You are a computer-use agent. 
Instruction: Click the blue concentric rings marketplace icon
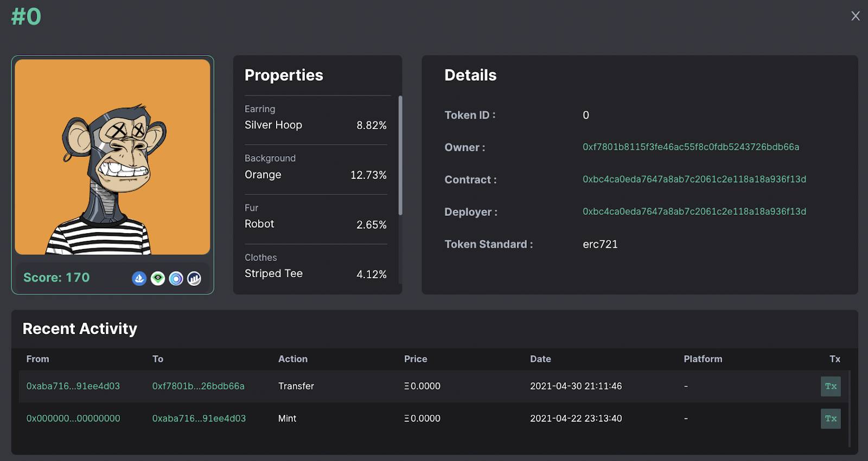coord(176,278)
